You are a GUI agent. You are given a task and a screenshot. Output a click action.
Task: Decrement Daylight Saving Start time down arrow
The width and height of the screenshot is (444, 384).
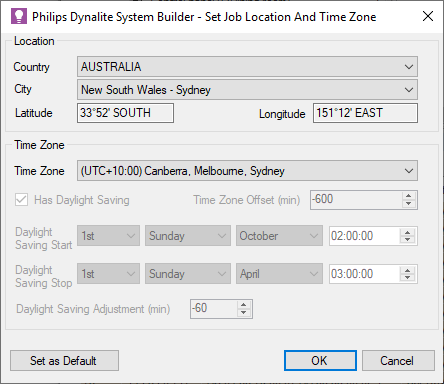407,240
